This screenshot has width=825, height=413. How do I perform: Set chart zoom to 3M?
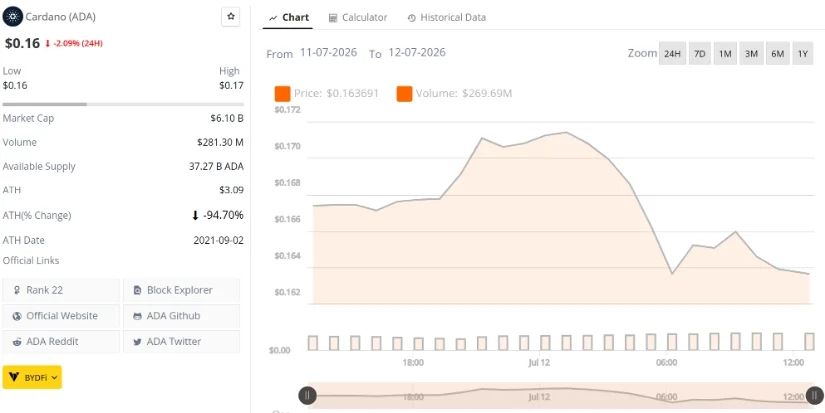click(751, 54)
